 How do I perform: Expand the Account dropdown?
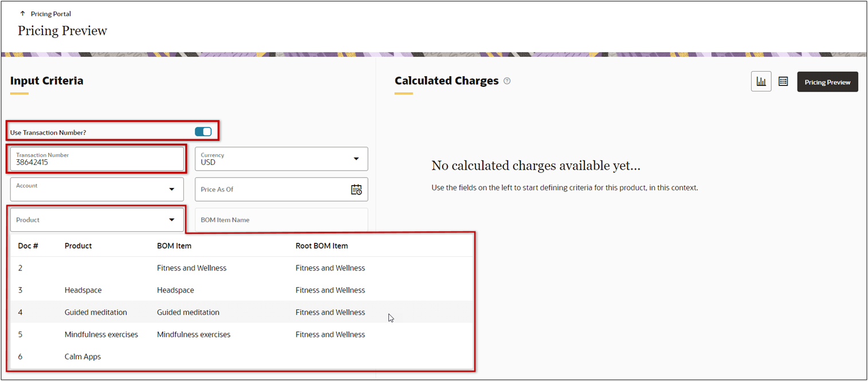coord(171,189)
